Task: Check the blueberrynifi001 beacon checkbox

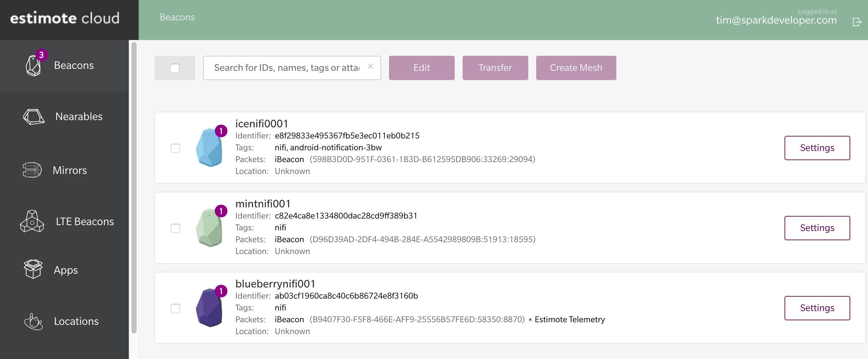Action: [x=175, y=308]
